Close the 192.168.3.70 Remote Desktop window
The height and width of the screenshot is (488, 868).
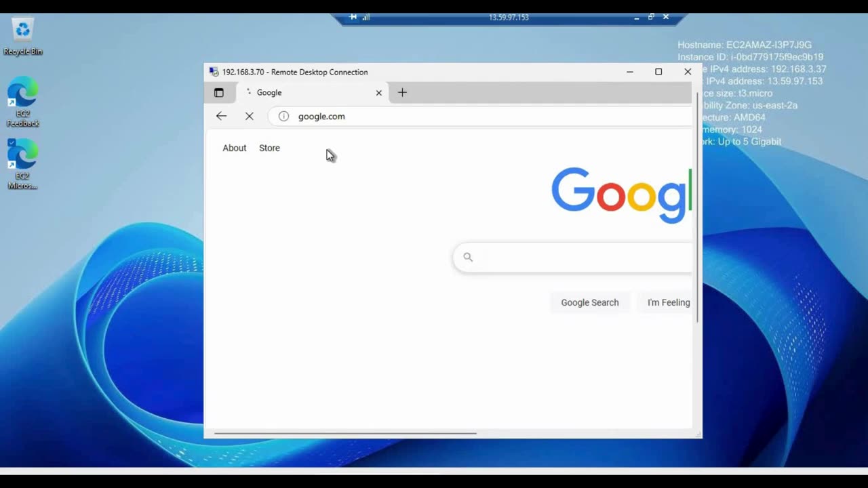688,72
